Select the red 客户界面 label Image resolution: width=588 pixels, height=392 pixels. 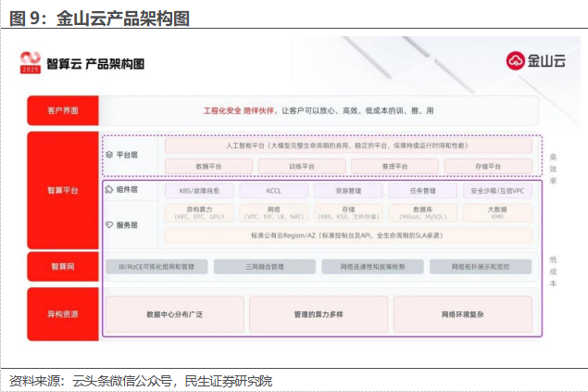[63, 110]
